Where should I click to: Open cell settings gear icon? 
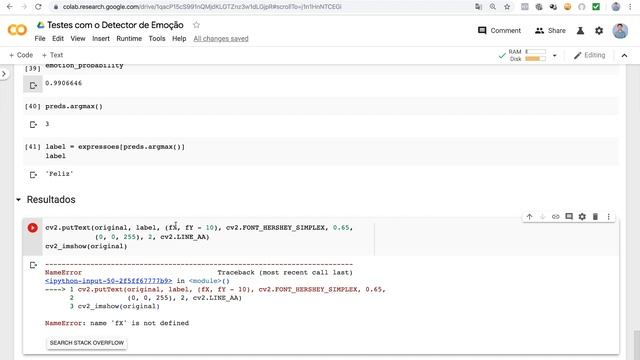point(582,217)
